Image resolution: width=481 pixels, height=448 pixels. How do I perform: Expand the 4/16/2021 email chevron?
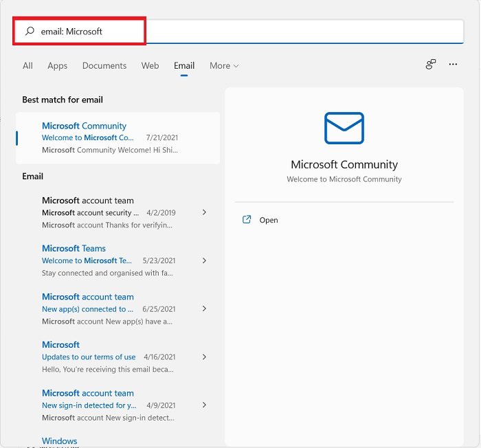(204, 357)
